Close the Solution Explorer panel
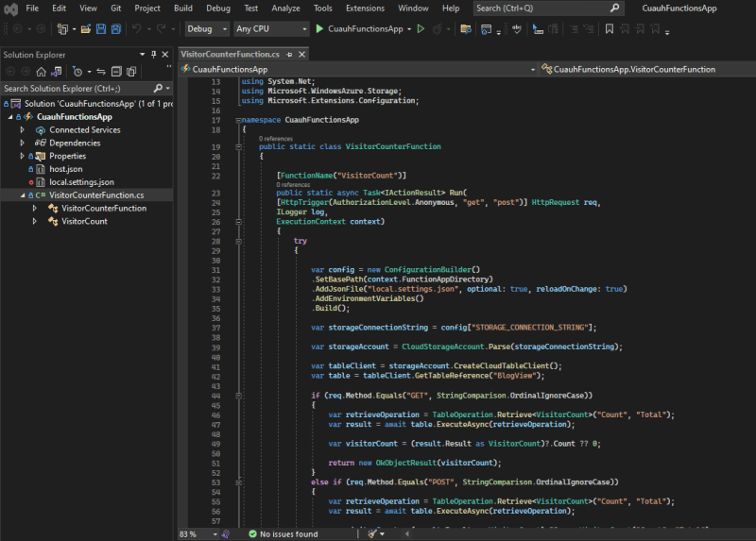Screen dimensions: 756x541 [x=165, y=55]
